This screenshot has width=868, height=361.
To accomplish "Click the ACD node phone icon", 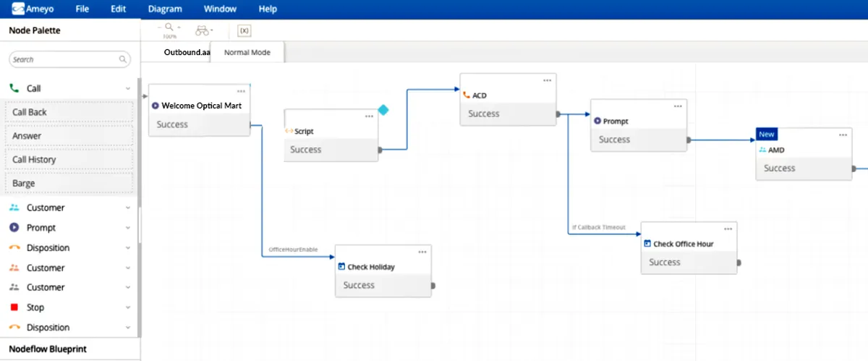I will coord(467,95).
